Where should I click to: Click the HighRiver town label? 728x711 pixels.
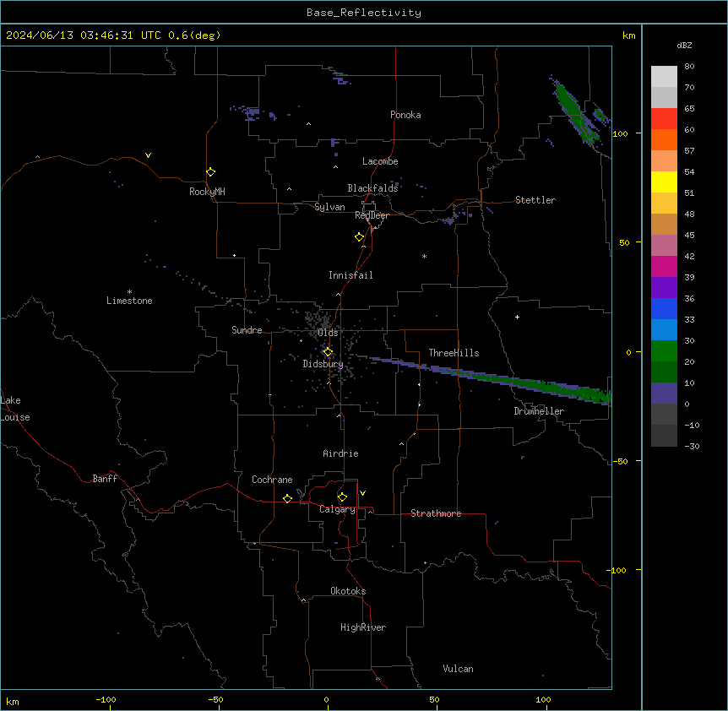click(363, 627)
